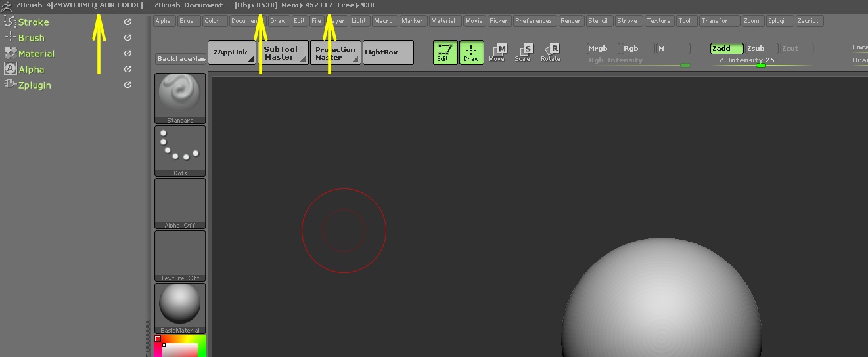Expand the Zplugin palette in left tray
This screenshot has width=868, height=357.
34,85
